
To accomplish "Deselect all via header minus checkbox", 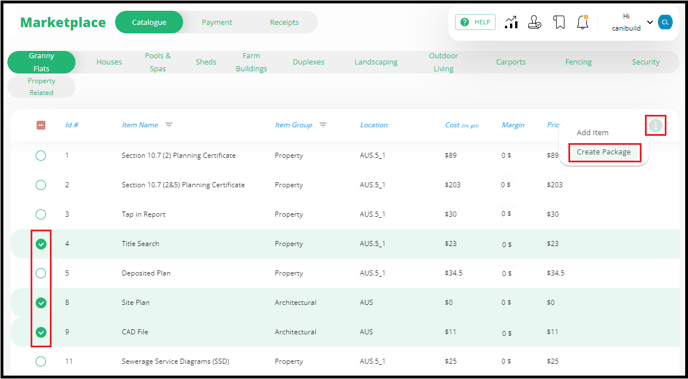I will 41,125.
